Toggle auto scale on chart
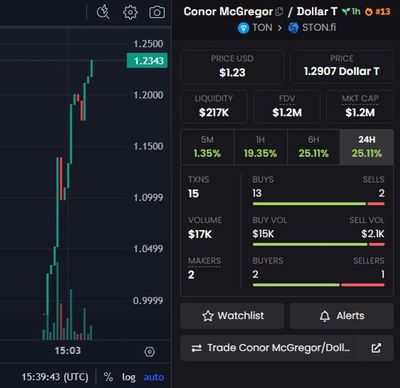This screenshot has height=388, width=400. tap(154, 377)
